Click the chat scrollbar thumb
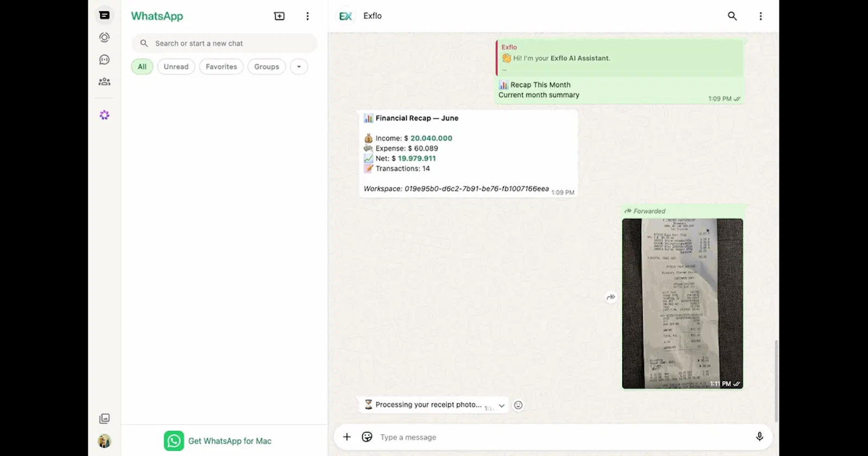Image resolution: width=868 pixels, height=456 pixels. 776,381
